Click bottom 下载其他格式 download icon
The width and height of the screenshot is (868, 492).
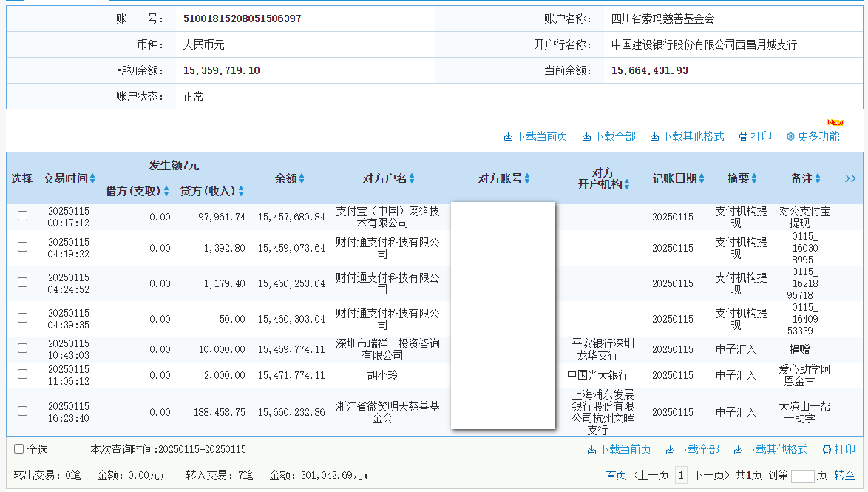pyautogui.click(x=738, y=450)
